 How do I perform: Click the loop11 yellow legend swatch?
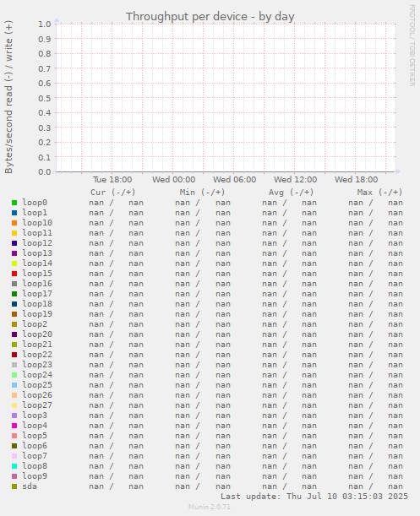pos(14,233)
